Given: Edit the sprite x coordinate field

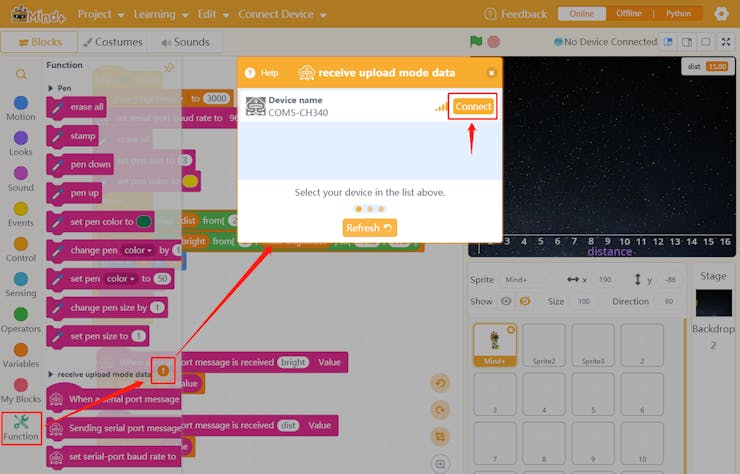Looking at the screenshot, I should point(605,279).
